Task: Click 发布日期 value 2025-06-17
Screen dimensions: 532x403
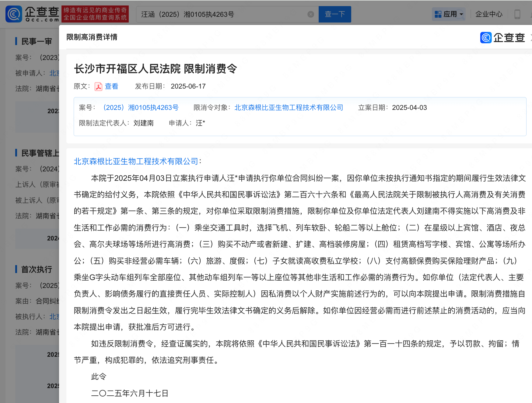Action: pyautogui.click(x=188, y=86)
